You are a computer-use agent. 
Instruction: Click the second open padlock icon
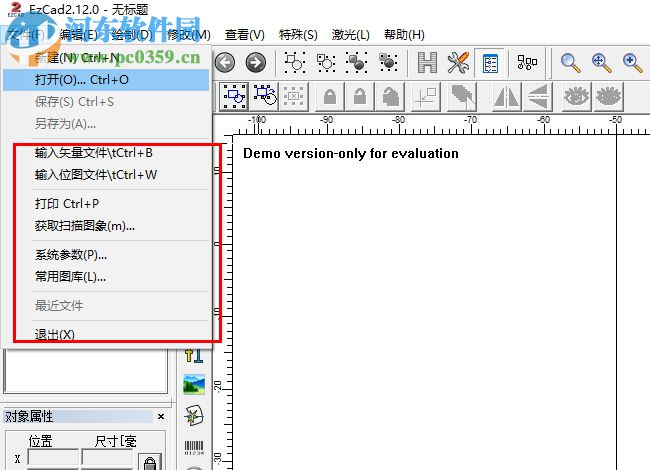[x=360, y=97]
